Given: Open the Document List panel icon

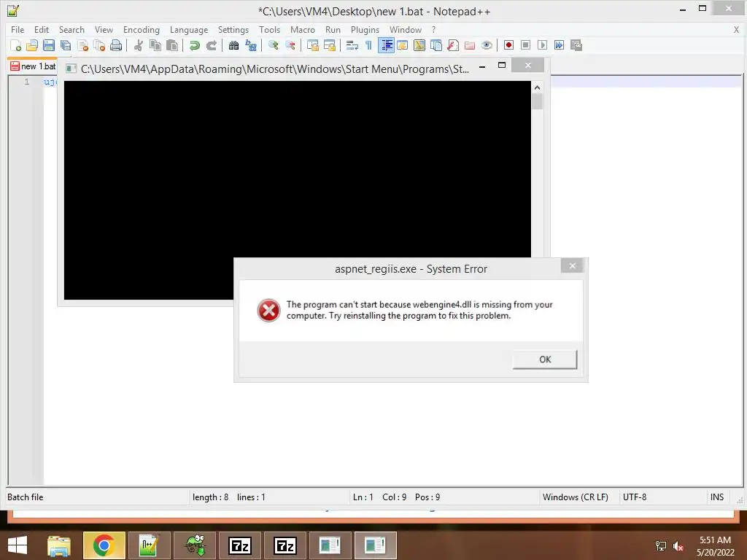Looking at the screenshot, I should coord(436,45).
